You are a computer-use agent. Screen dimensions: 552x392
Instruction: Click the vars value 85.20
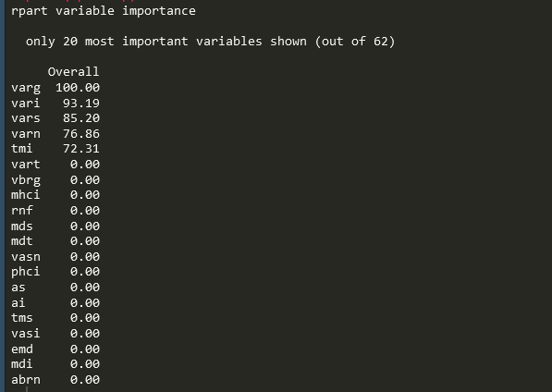click(x=81, y=118)
